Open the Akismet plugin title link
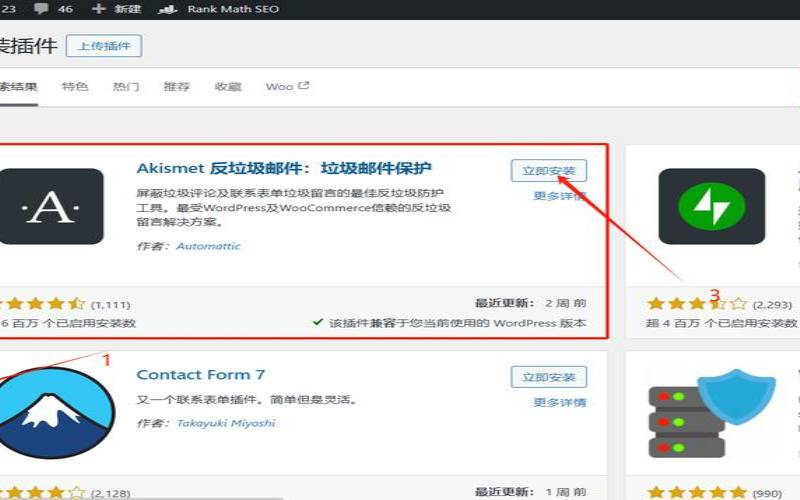This screenshot has width=800, height=500. [x=284, y=168]
